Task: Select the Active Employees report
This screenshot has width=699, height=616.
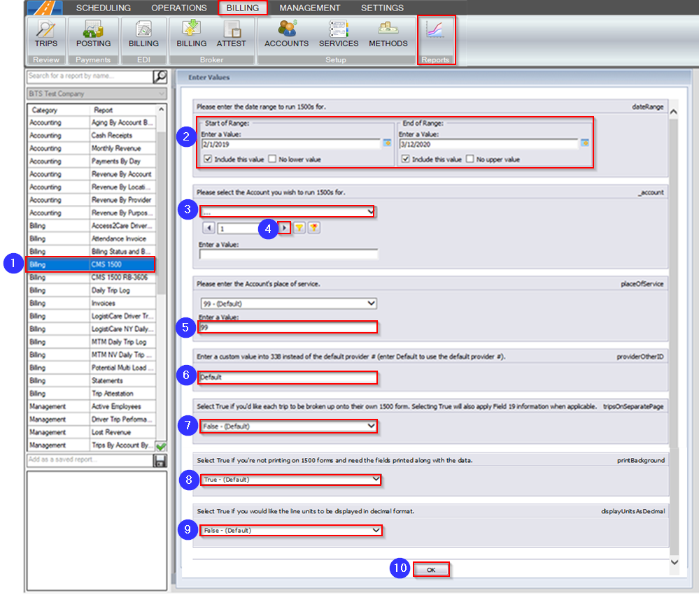Action: 92,406
